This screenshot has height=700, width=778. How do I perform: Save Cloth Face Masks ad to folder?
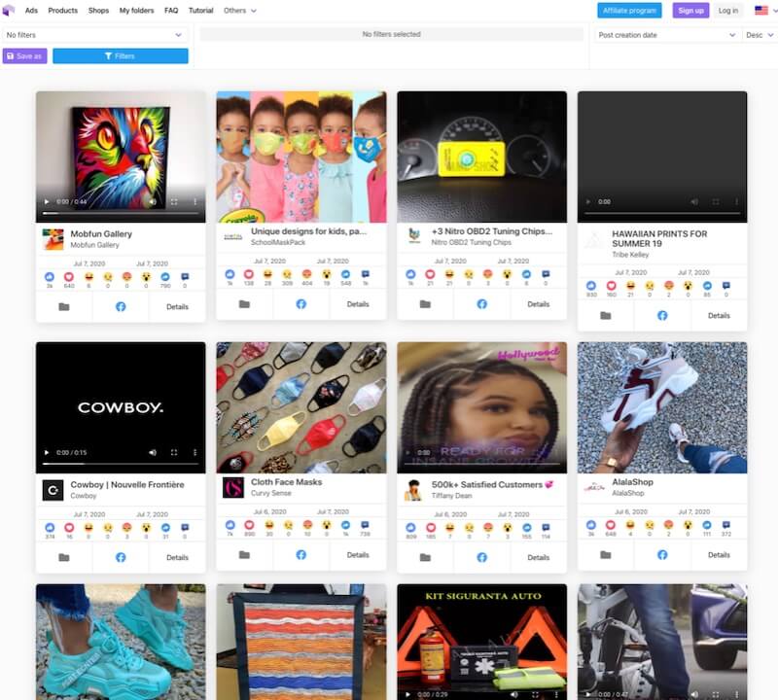[244, 554]
